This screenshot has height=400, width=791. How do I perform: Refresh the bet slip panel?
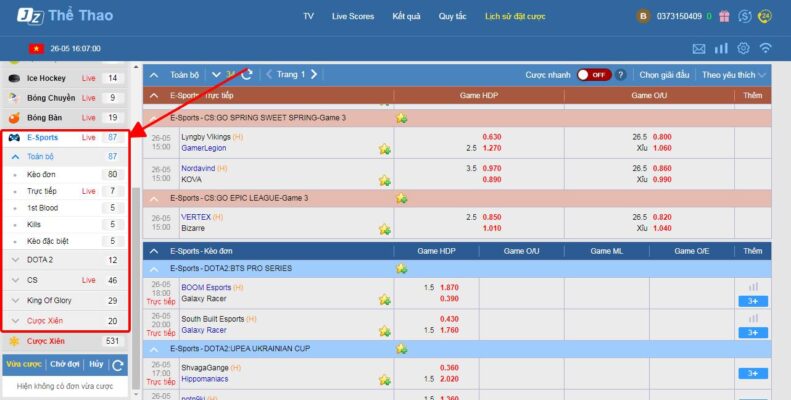coord(118,365)
